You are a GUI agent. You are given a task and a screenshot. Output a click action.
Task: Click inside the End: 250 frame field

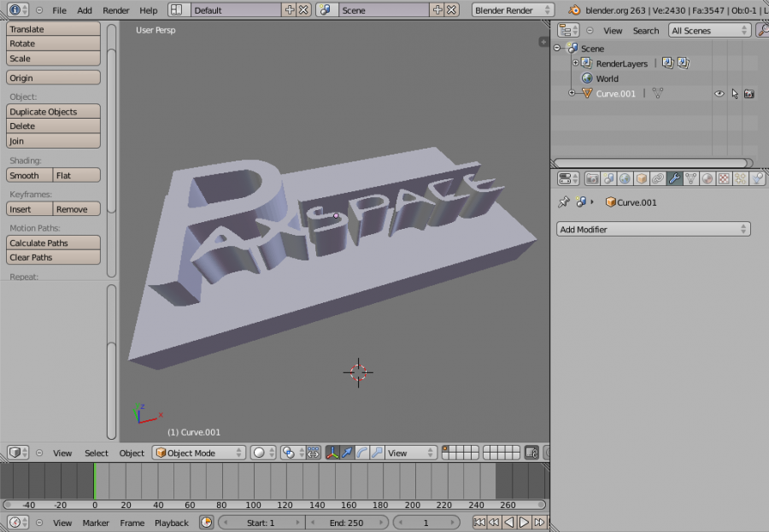click(x=349, y=523)
